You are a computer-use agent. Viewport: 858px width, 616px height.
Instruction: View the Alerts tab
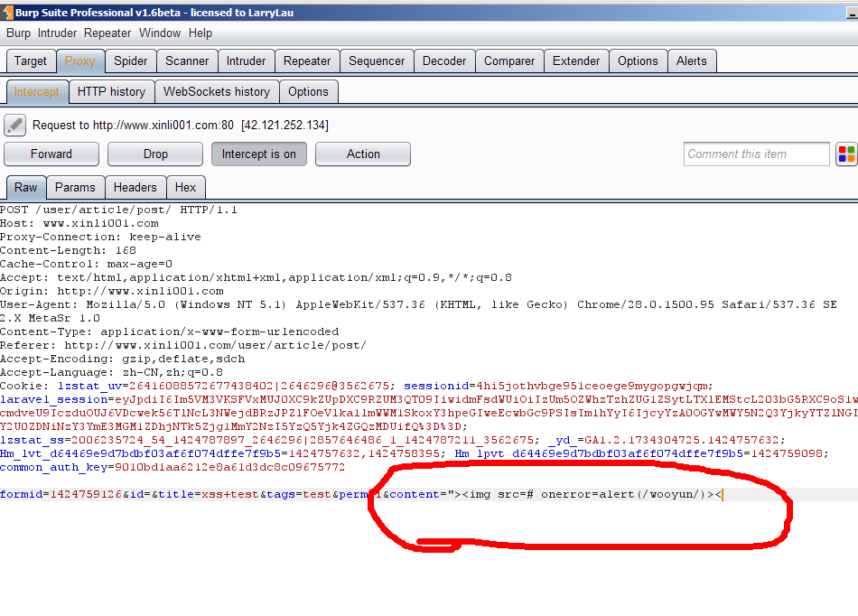point(692,61)
